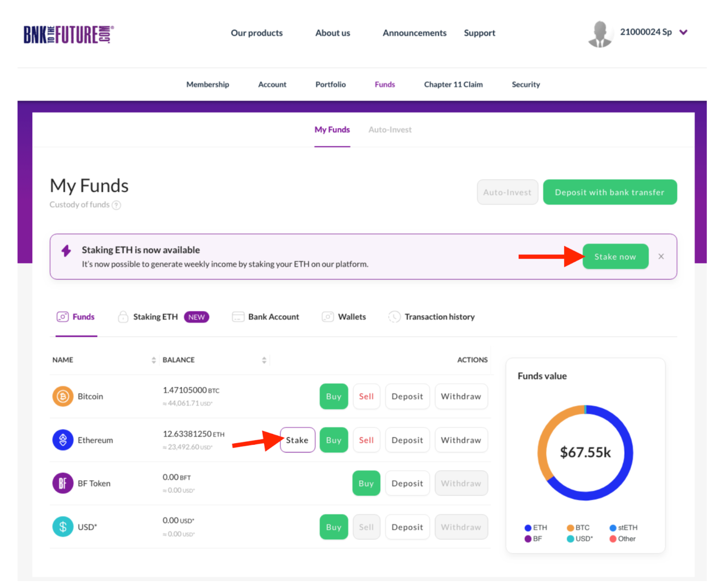
Task: Sell Bitcoin
Action: [366, 396]
